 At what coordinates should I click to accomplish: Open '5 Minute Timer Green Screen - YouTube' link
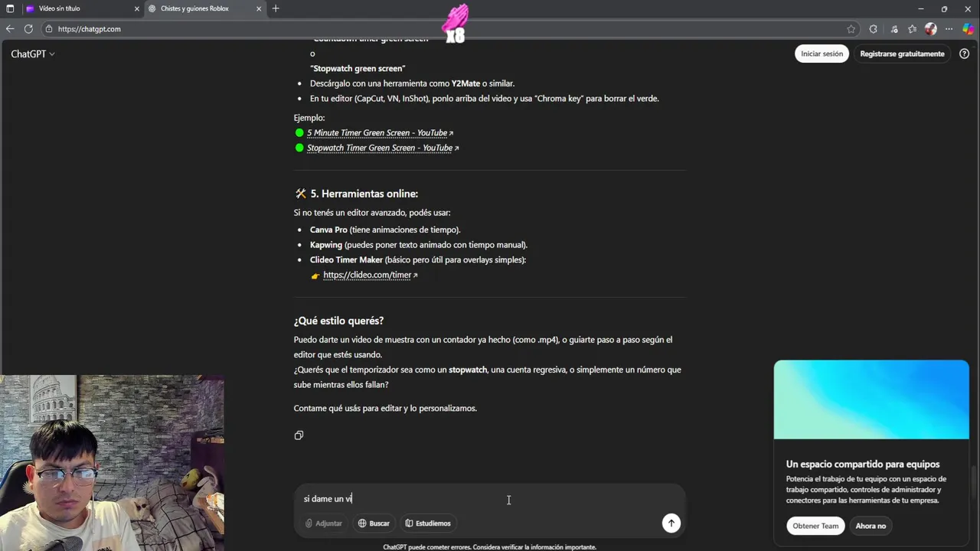(x=380, y=133)
